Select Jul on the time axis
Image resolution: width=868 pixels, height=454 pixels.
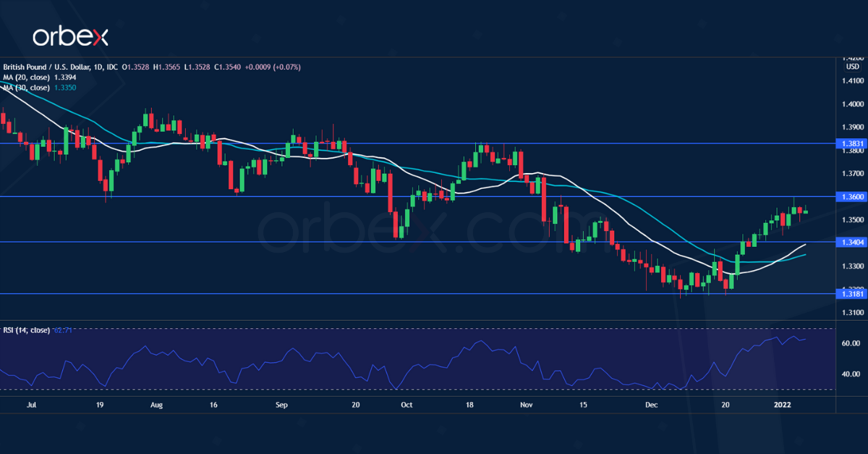[x=32, y=405]
